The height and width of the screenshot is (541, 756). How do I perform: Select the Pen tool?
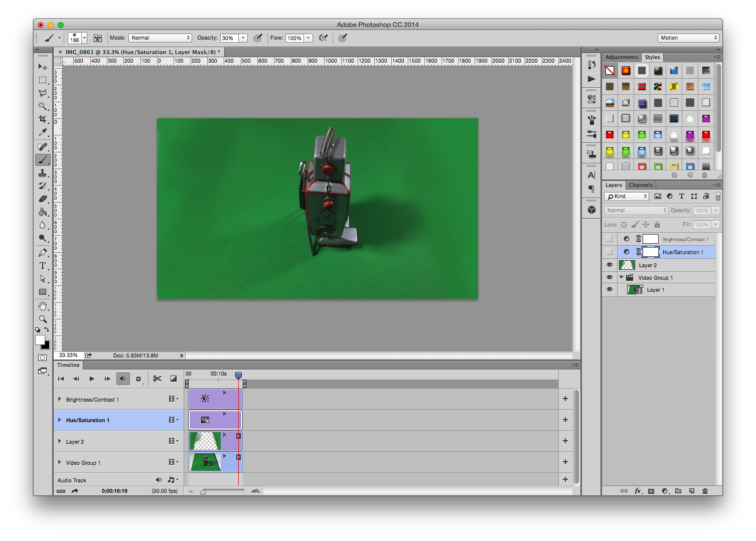pyautogui.click(x=43, y=253)
